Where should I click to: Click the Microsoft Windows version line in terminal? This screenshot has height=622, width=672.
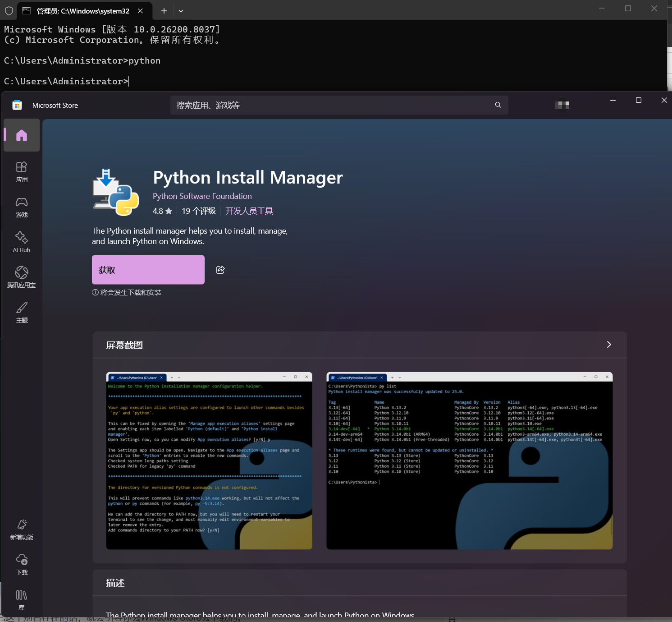112,29
